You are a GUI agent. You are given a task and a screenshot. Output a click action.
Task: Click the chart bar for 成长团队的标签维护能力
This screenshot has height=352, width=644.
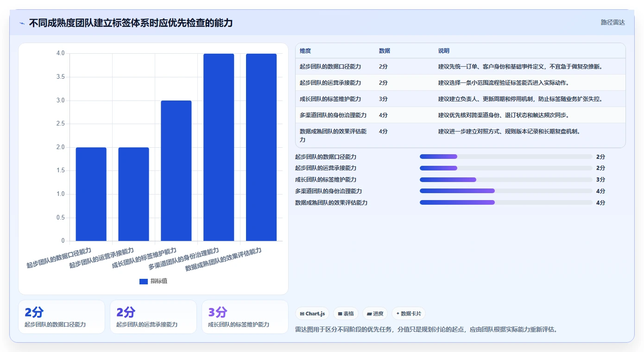[176, 170]
